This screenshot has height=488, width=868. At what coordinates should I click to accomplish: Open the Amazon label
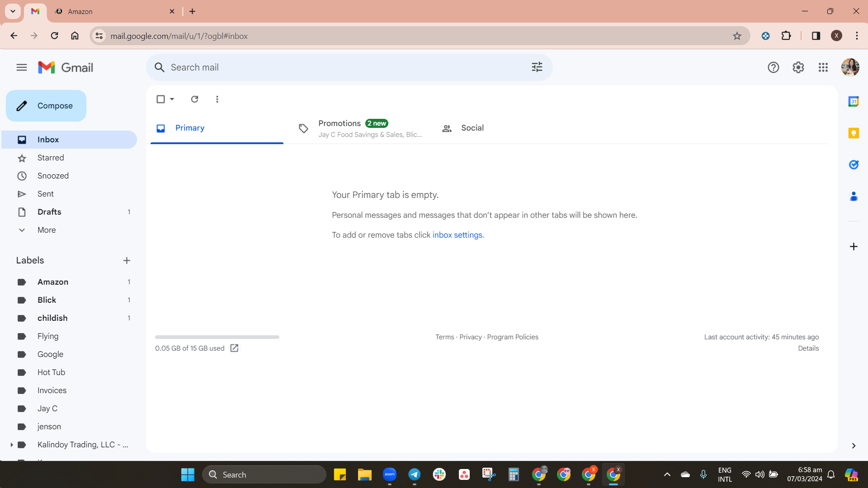[69, 282]
